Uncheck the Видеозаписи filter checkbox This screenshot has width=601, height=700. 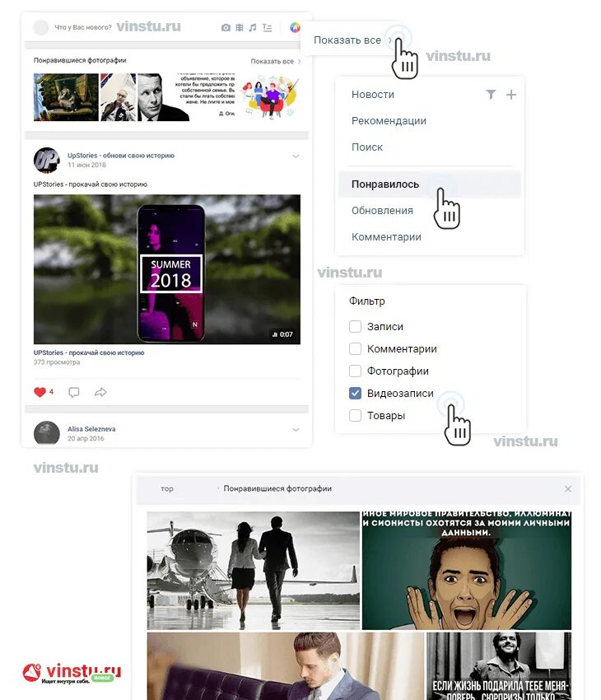[x=355, y=393]
